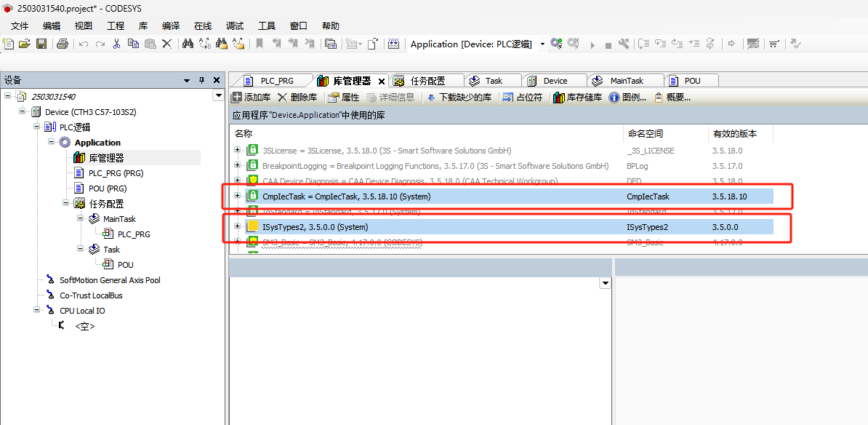
Task: Click the 占位符 placeholders button
Action: 523,98
